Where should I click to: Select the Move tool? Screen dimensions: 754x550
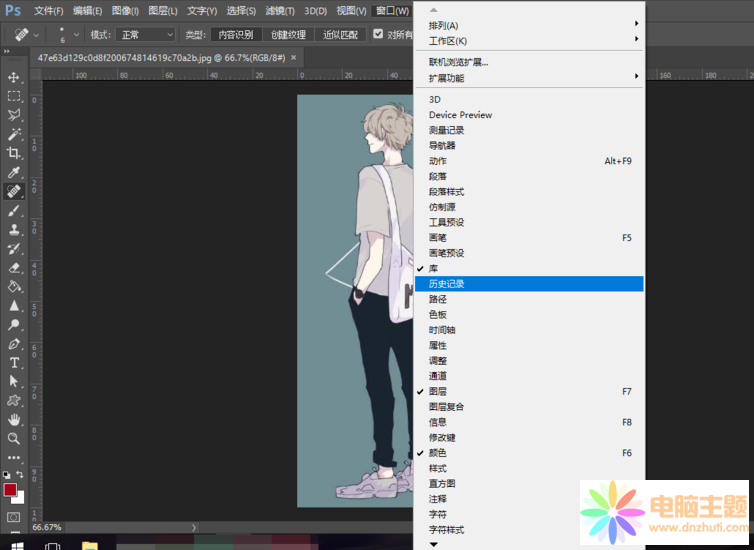(14, 77)
